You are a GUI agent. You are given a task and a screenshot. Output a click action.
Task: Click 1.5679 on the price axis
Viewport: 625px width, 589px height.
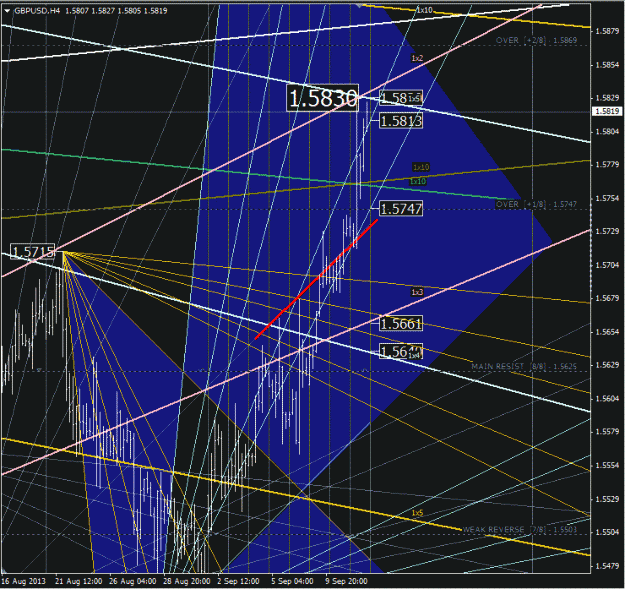coord(607,298)
